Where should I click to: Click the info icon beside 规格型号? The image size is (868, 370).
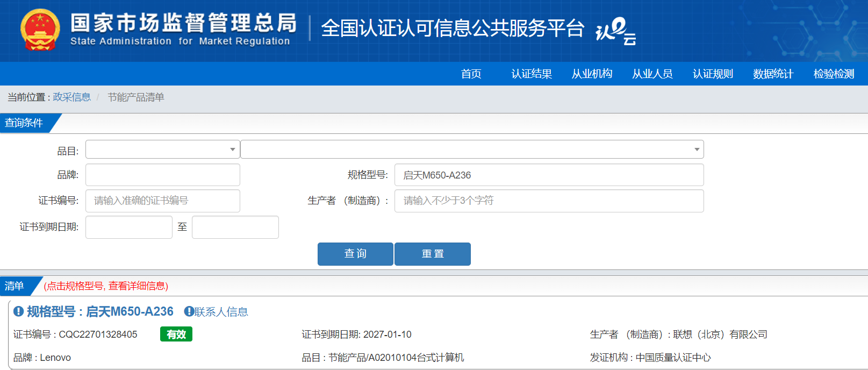[x=19, y=311]
